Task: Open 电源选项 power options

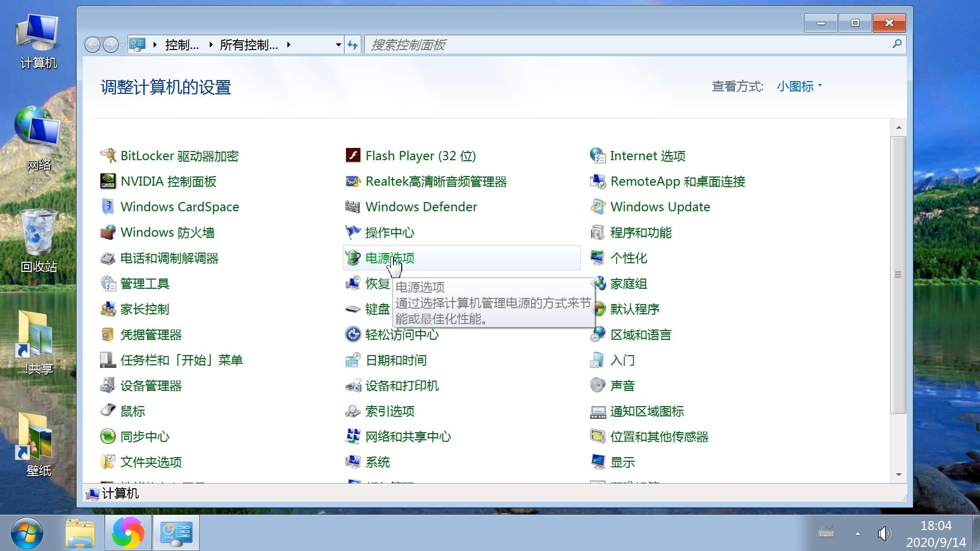Action: (389, 258)
